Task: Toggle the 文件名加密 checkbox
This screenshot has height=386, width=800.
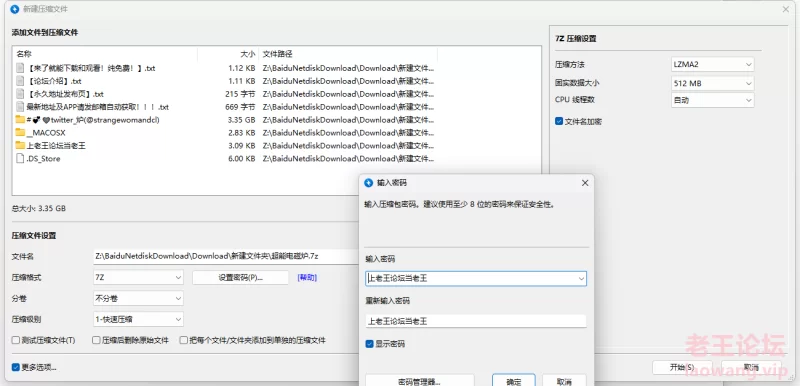Action: coord(559,121)
